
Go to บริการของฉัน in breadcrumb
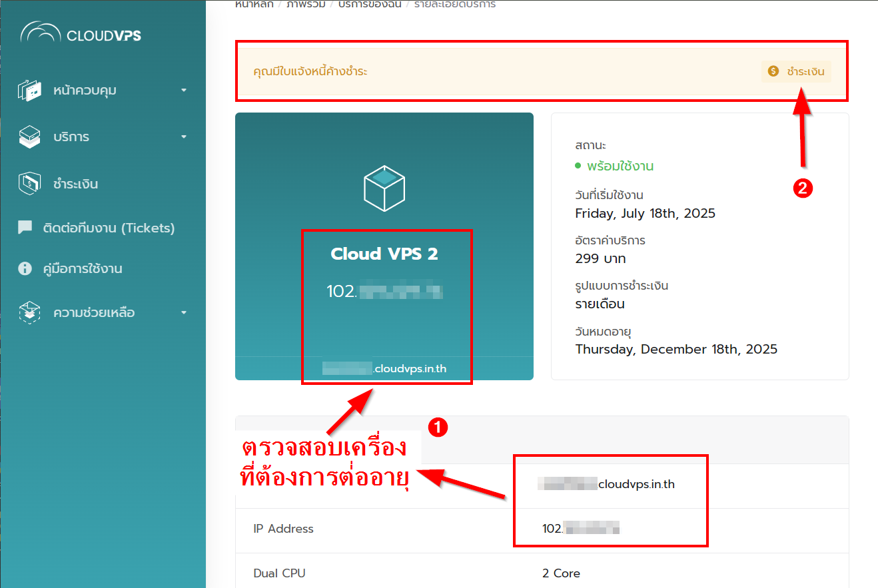tap(368, 5)
